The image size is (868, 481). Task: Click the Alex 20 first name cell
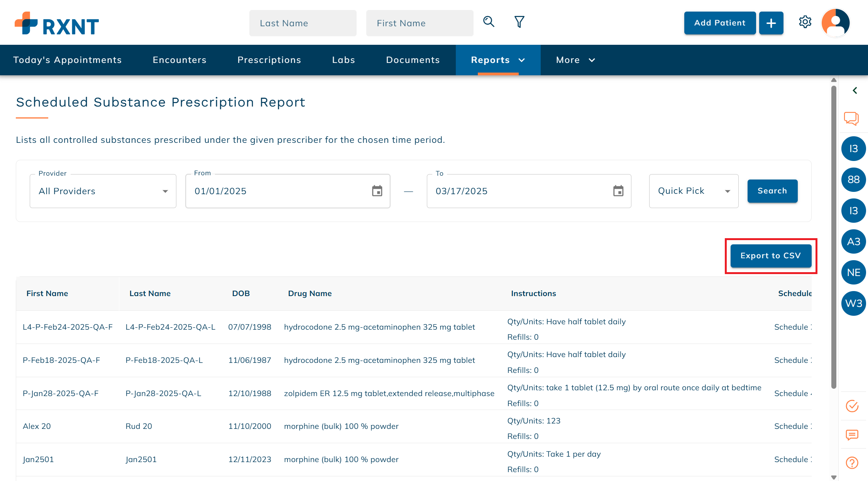coord(37,426)
